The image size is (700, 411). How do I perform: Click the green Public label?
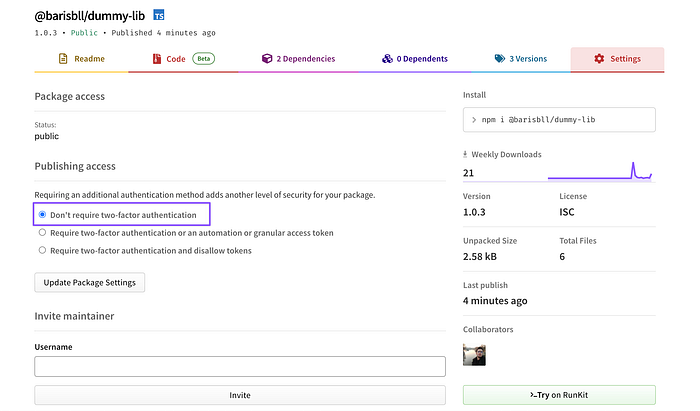click(x=84, y=33)
